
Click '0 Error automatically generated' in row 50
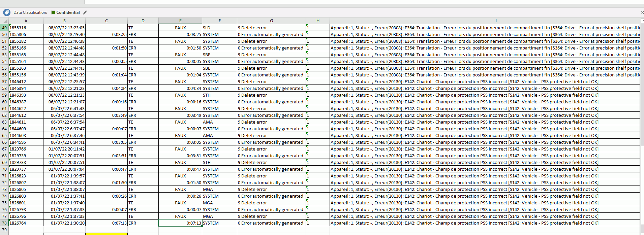(x=272, y=34)
